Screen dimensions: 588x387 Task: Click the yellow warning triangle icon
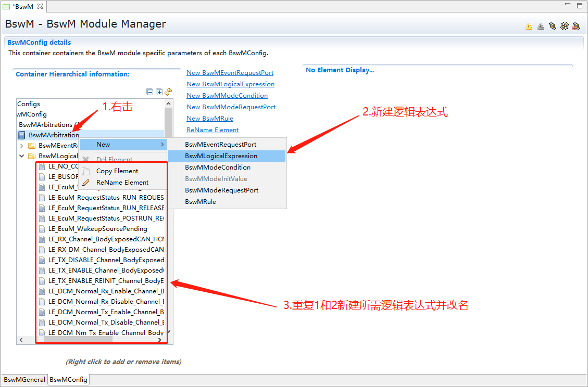529,26
